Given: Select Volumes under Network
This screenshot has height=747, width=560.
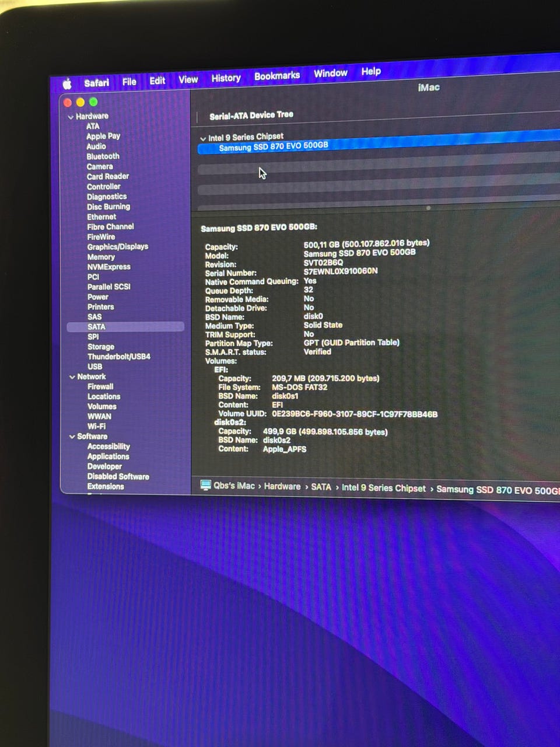Looking at the screenshot, I should [102, 406].
